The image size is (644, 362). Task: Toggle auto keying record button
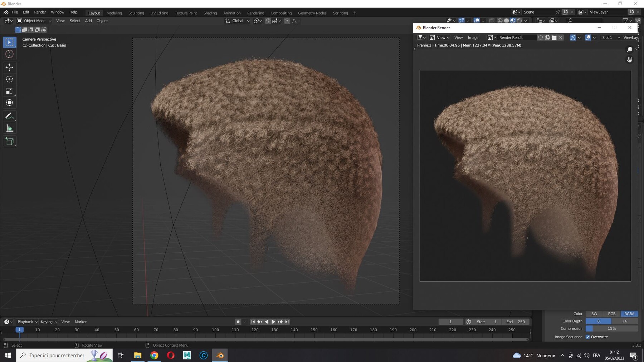[x=238, y=322]
